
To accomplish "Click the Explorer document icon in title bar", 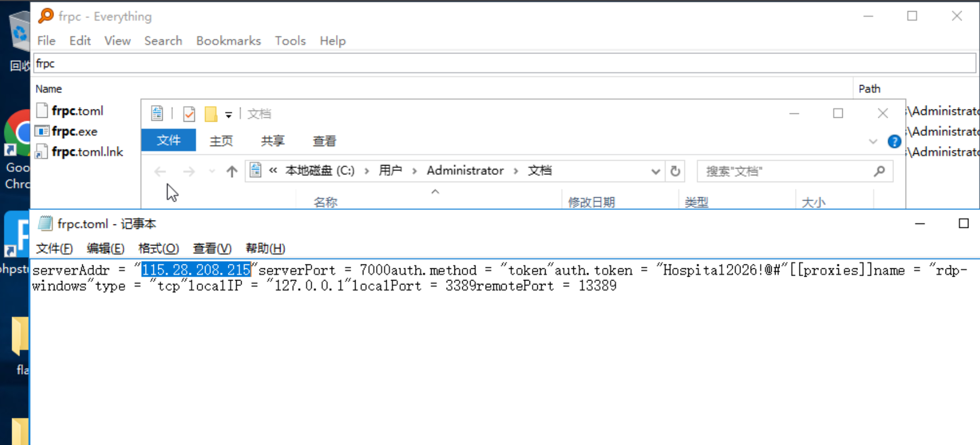I will click(x=157, y=113).
